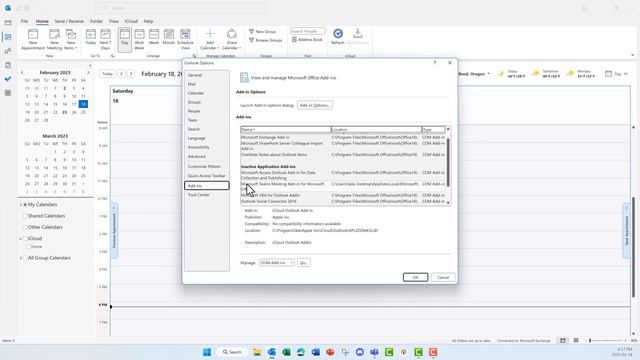Click Add Calendar ribbon icon
Viewport: 640px width, 360px height.
pyautogui.click(x=210, y=40)
